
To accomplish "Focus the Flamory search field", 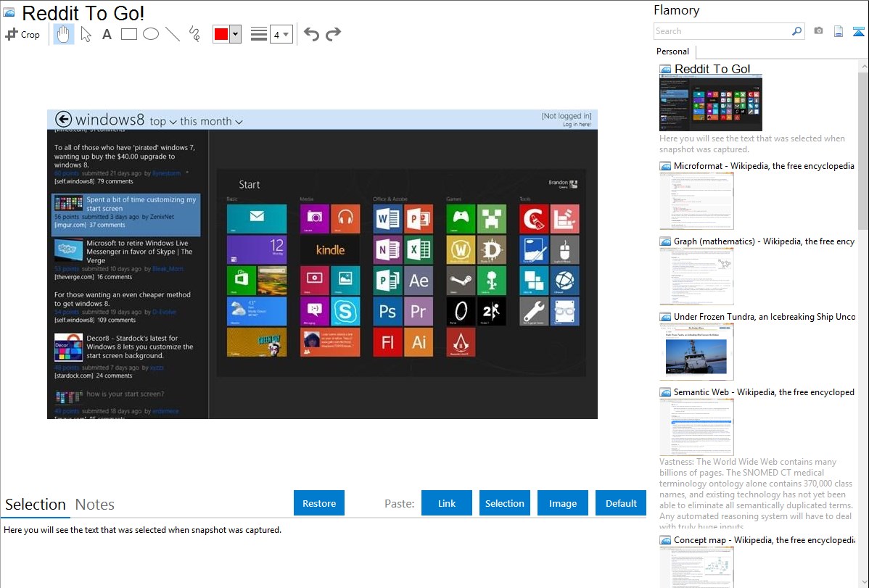I will (x=722, y=31).
